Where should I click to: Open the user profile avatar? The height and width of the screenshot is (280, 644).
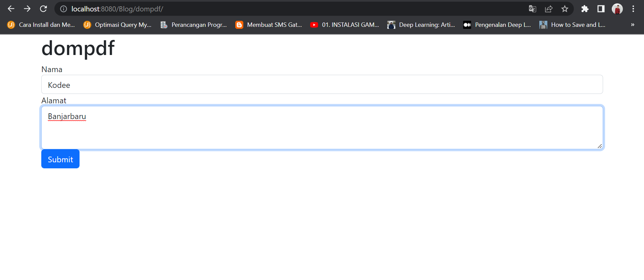[x=617, y=9]
